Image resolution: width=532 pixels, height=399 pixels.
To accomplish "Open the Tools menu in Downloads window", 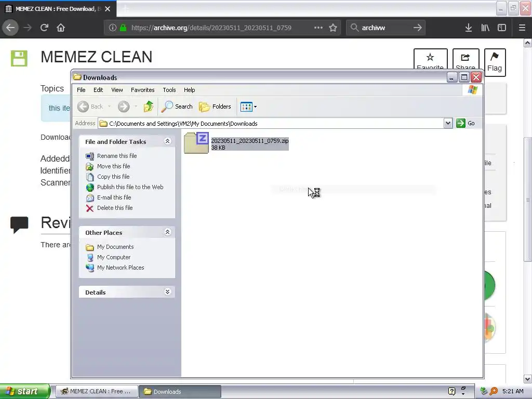I will point(169,90).
